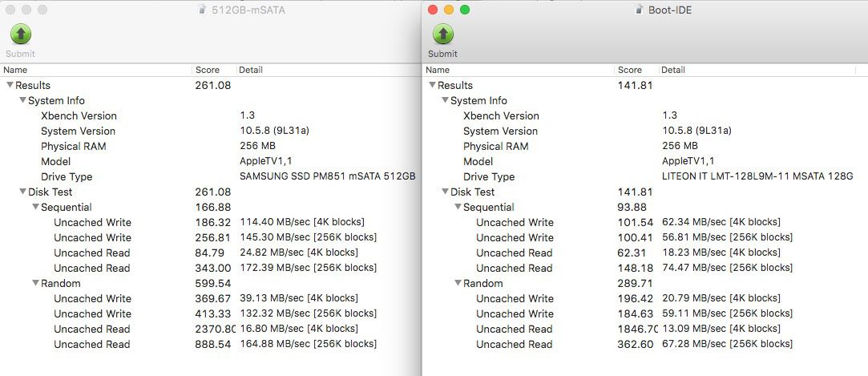The height and width of the screenshot is (376, 868).
Task: Collapse Sequential group in Boot-IDE window
Action: tap(458, 207)
